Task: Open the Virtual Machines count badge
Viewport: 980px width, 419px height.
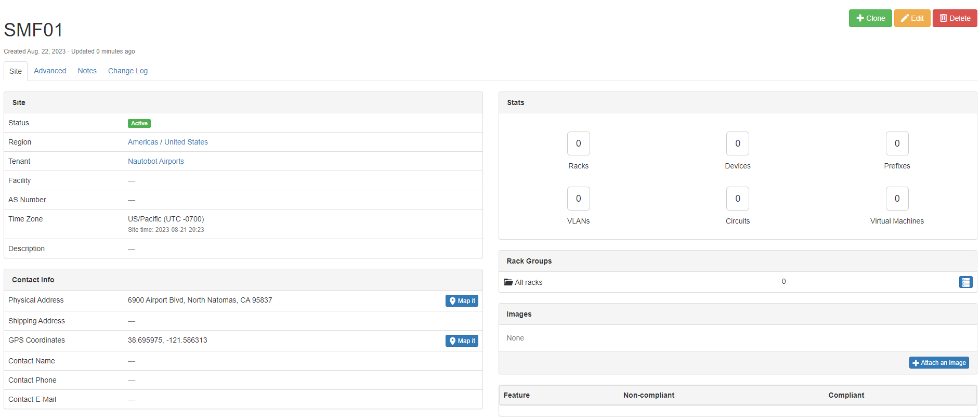Action: (897, 199)
